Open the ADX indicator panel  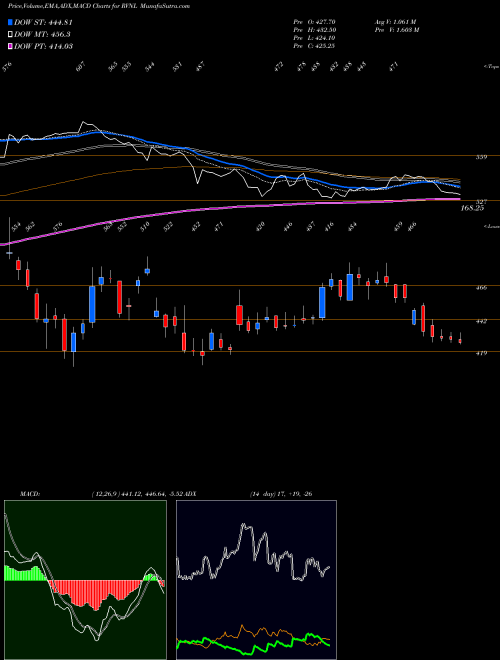(x=256, y=580)
